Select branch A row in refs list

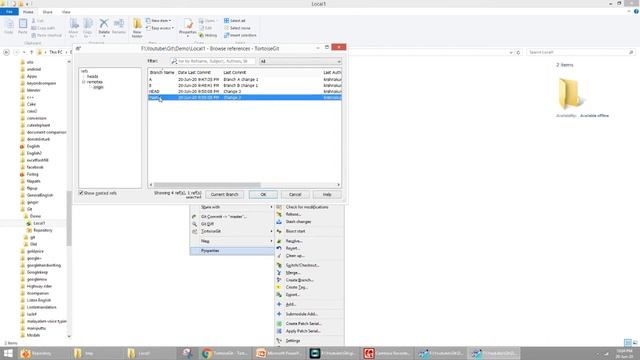[x=244, y=80]
